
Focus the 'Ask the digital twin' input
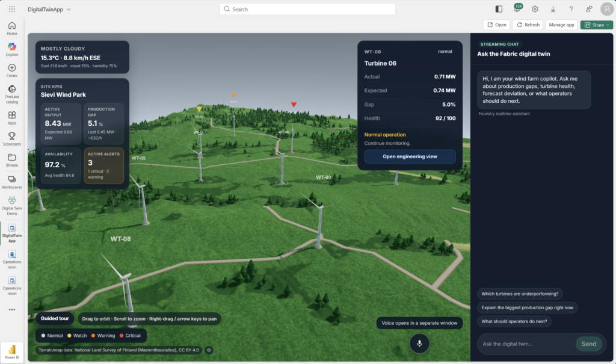pos(526,344)
